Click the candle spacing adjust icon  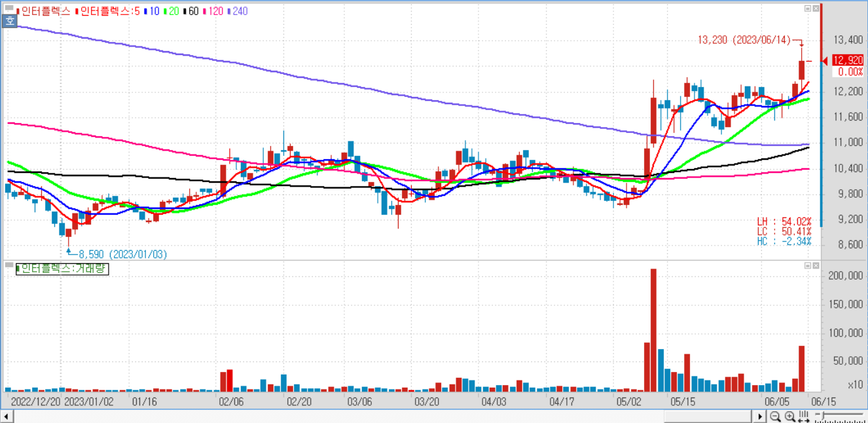point(803,416)
